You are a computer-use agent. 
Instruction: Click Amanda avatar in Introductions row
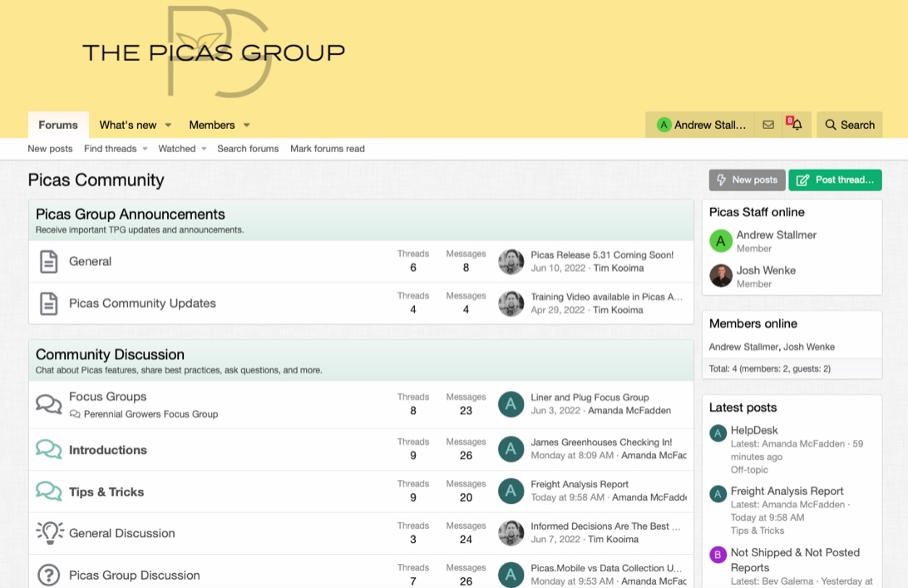pos(511,449)
